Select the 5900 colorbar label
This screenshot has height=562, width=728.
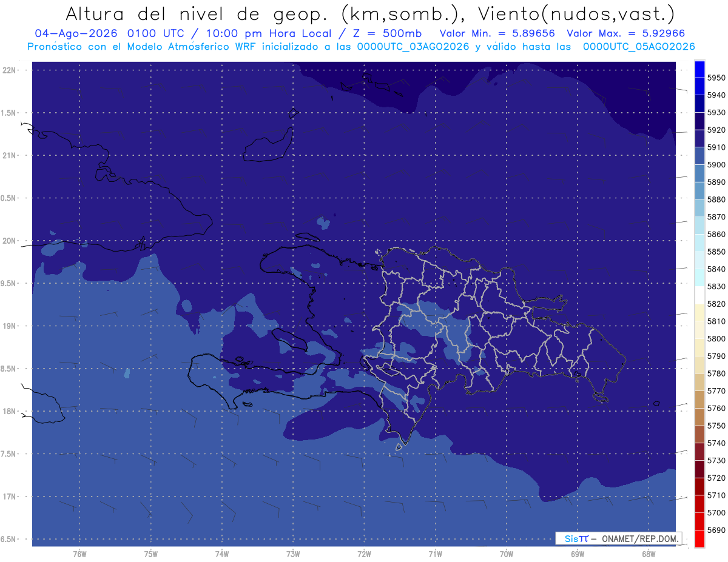(x=716, y=165)
